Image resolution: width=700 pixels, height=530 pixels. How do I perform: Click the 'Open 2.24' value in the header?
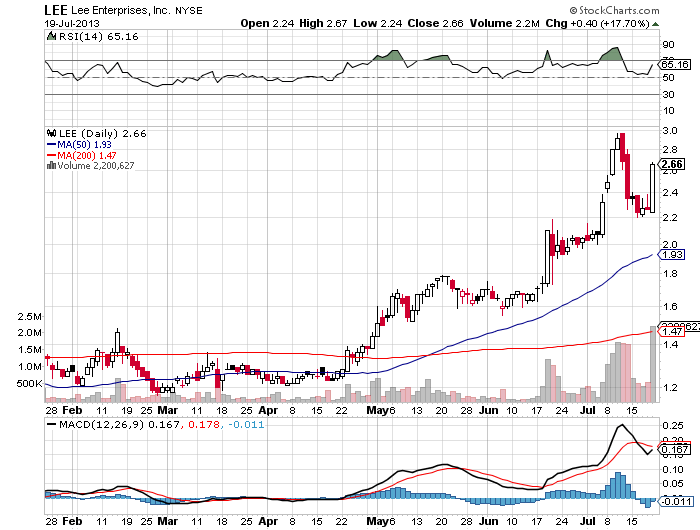(267, 23)
